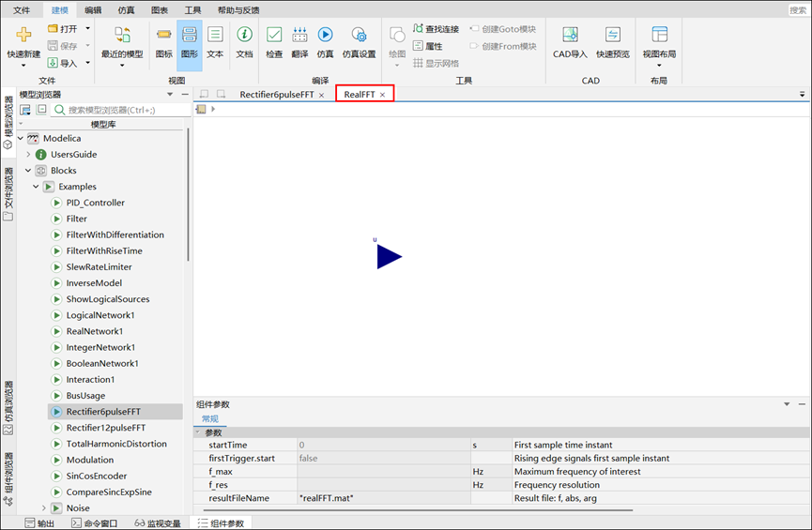Open the 监视变量 watch variables panel
The image size is (812, 530).
[158, 523]
